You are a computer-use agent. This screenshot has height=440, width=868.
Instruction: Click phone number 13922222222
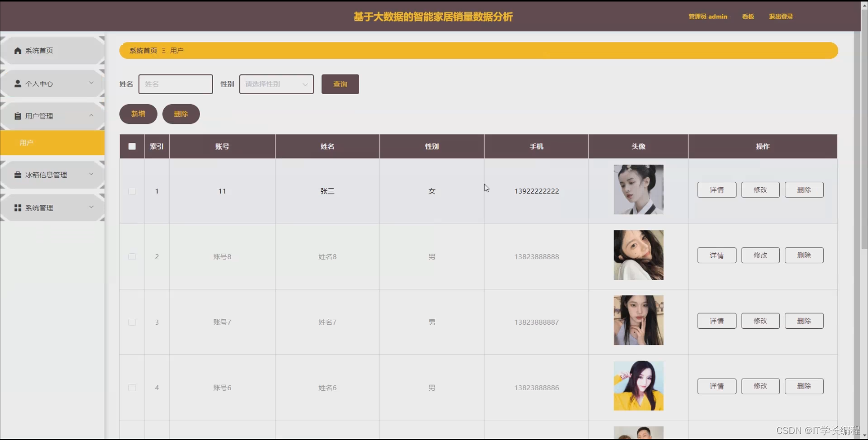click(x=537, y=191)
